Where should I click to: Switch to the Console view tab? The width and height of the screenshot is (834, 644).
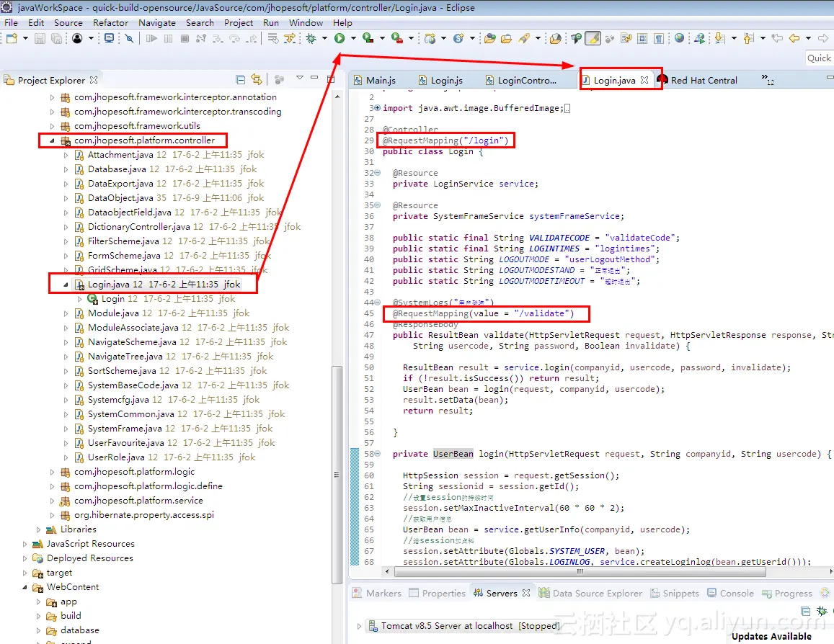[730, 593]
